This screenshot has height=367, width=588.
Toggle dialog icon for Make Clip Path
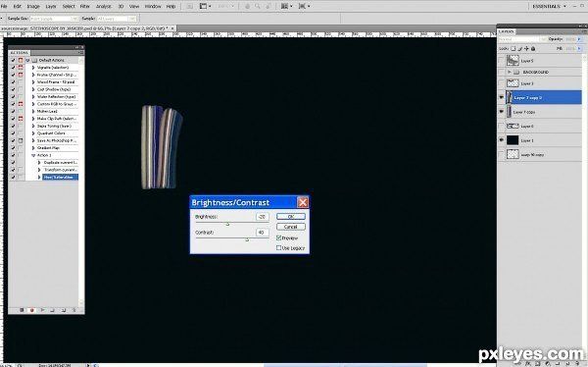pyautogui.click(x=21, y=119)
